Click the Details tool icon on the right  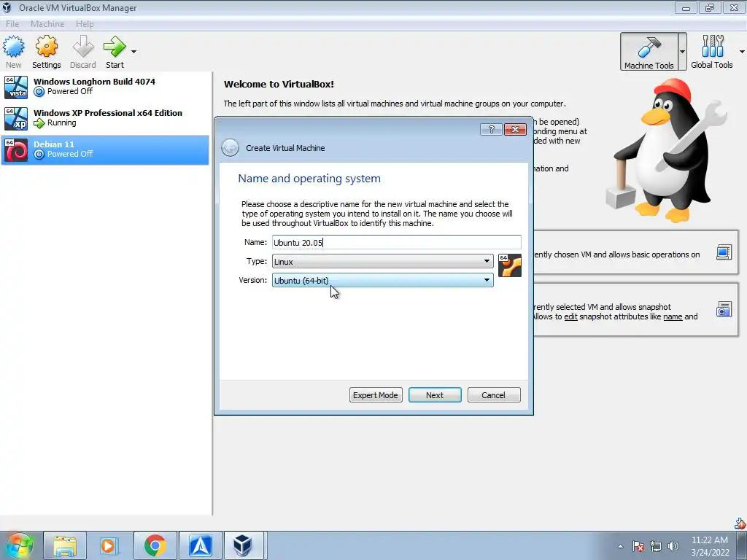point(724,252)
